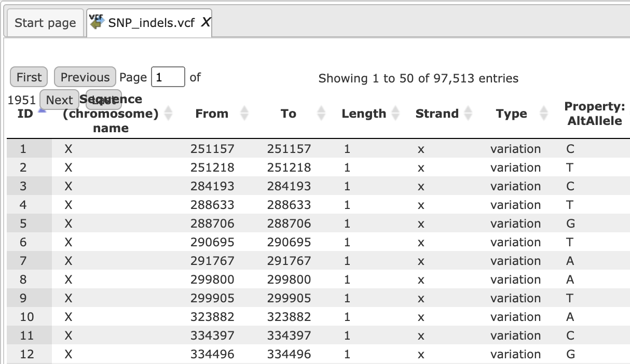Click the Last page button
This screenshot has width=630, height=364.
point(104,100)
